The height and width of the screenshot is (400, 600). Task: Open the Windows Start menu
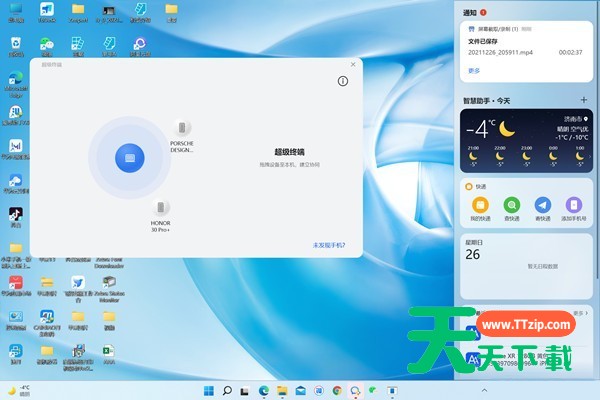(x=209, y=390)
